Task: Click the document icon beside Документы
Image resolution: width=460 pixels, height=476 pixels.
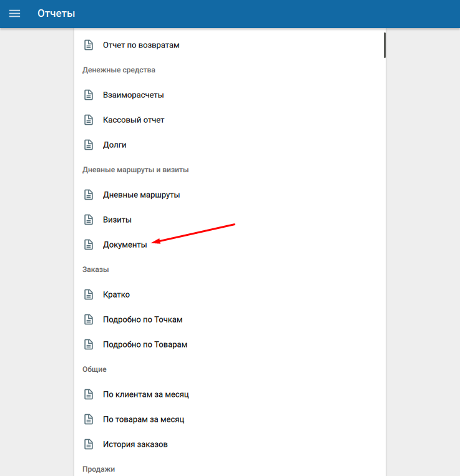Action: 89,245
